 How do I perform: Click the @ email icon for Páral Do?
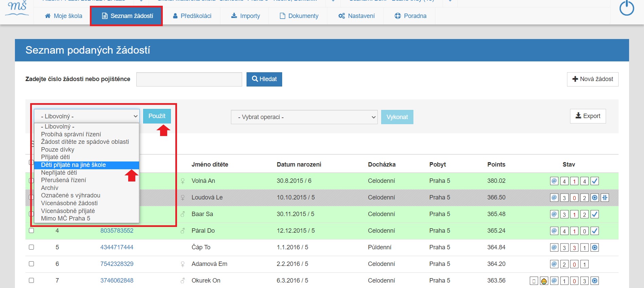point(554,231)
